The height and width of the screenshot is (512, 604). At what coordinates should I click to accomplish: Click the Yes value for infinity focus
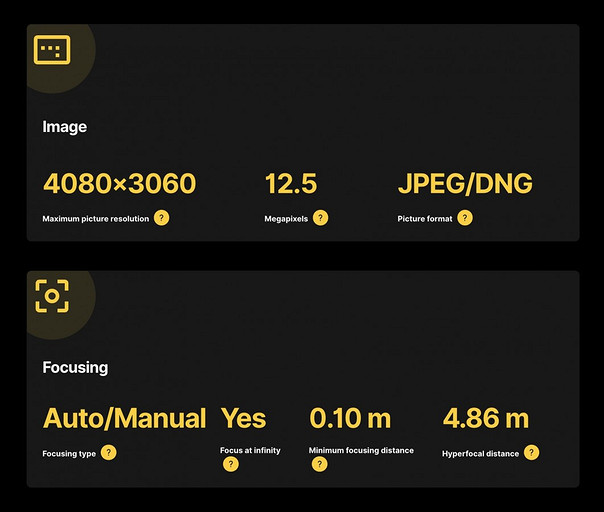point(243,418)
